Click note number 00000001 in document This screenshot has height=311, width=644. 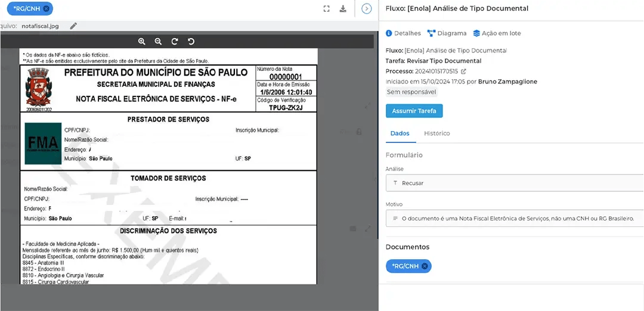[286, 77]
